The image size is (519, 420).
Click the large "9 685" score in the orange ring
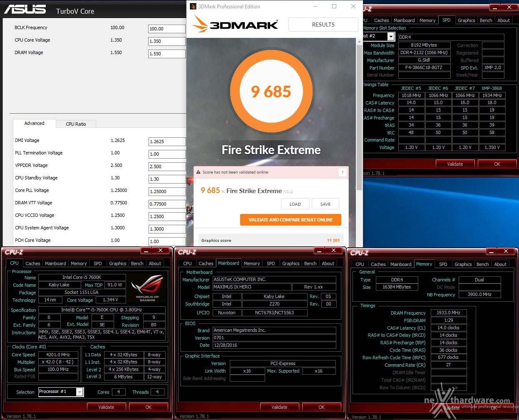tap(271, 92)
